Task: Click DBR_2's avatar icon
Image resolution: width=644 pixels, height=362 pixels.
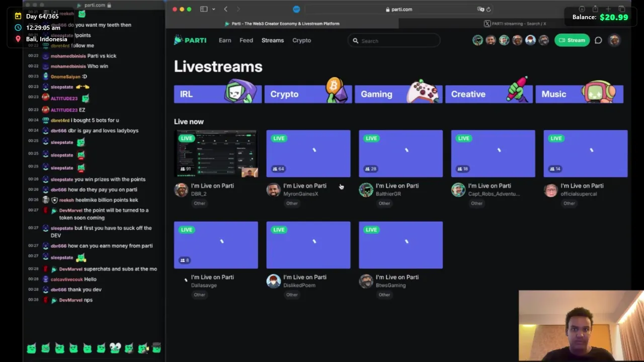Action: (x=181, y=190)
